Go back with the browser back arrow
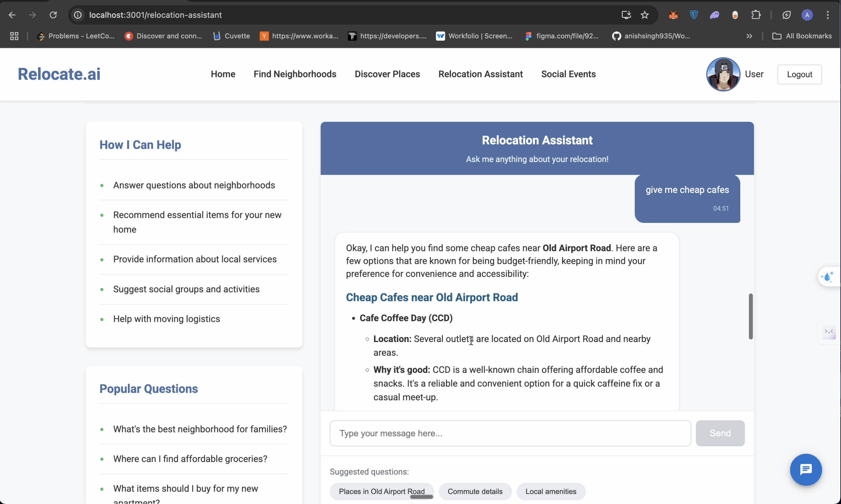Screen dimensions: 841x504 point(12,15)
